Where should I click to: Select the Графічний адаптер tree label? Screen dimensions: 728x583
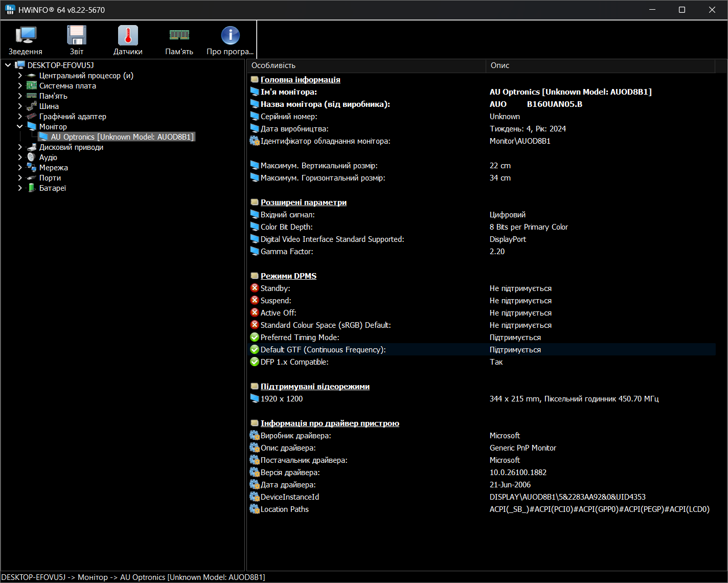(x=73, y=117)
